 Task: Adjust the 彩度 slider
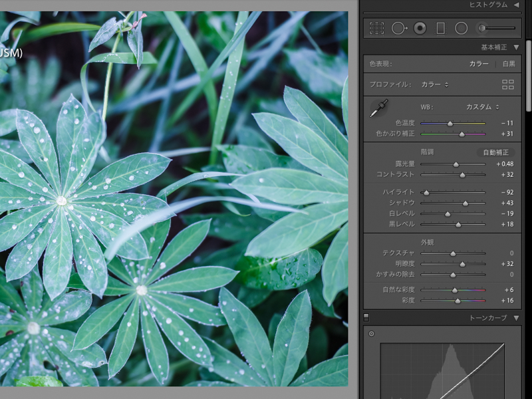pyautogui.click(x=453, y=301)
